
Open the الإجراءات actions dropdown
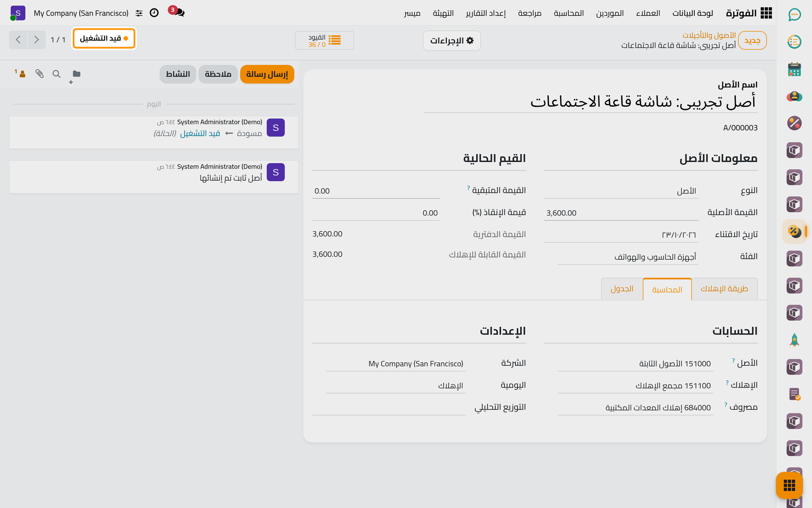pos(452,41)
